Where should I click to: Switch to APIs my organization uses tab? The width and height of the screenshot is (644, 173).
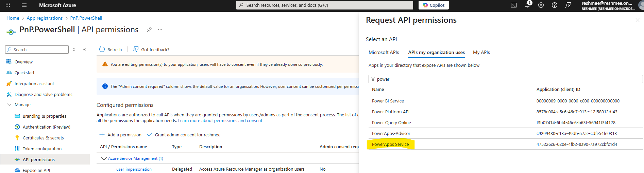coord(436,52)
